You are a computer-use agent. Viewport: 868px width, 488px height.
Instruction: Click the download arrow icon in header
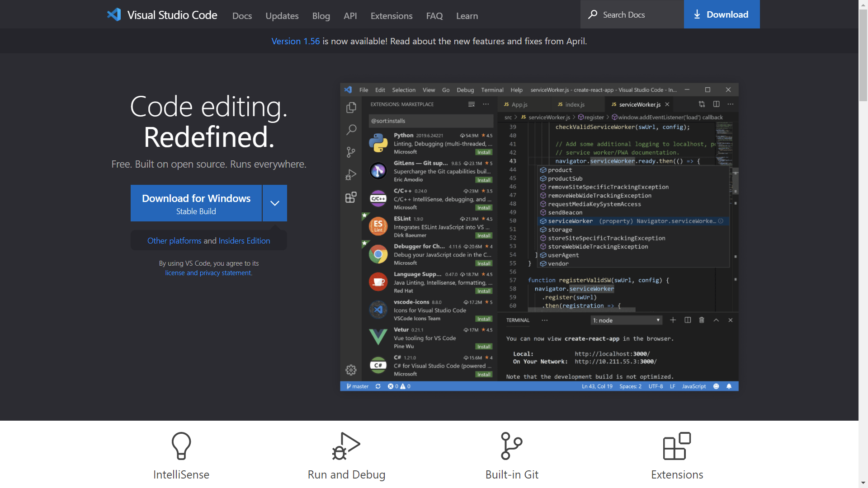697,14
